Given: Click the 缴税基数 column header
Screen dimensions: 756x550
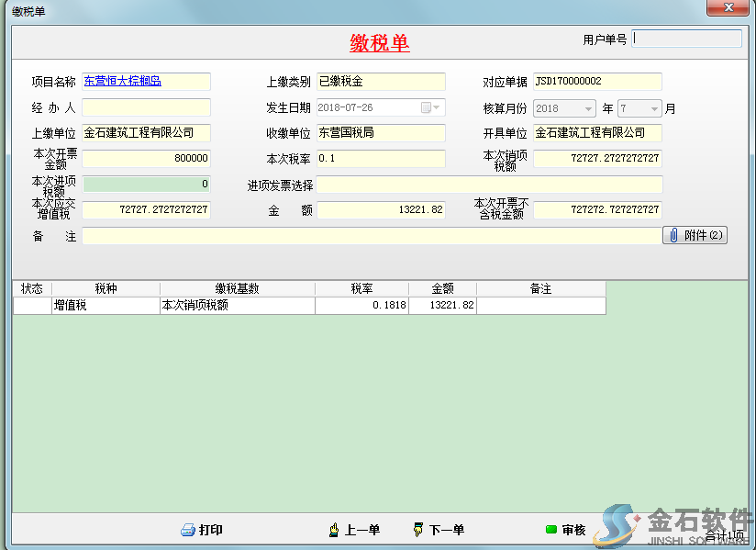Looking at the screenshot, I should (237, 288).
